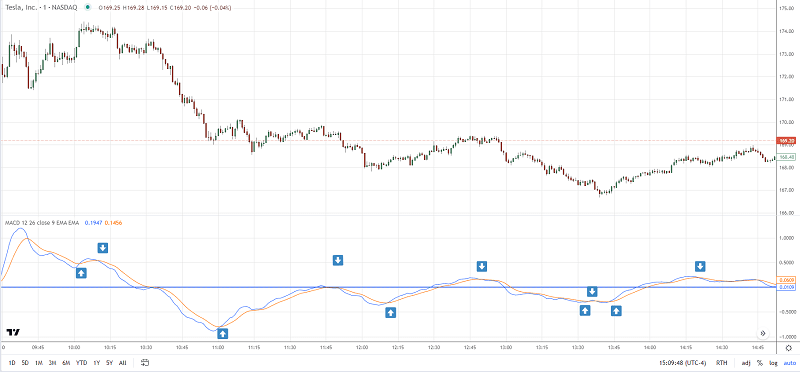Click the 11:45 time axis label
This screenshot has height=372, width=800.
326,348
